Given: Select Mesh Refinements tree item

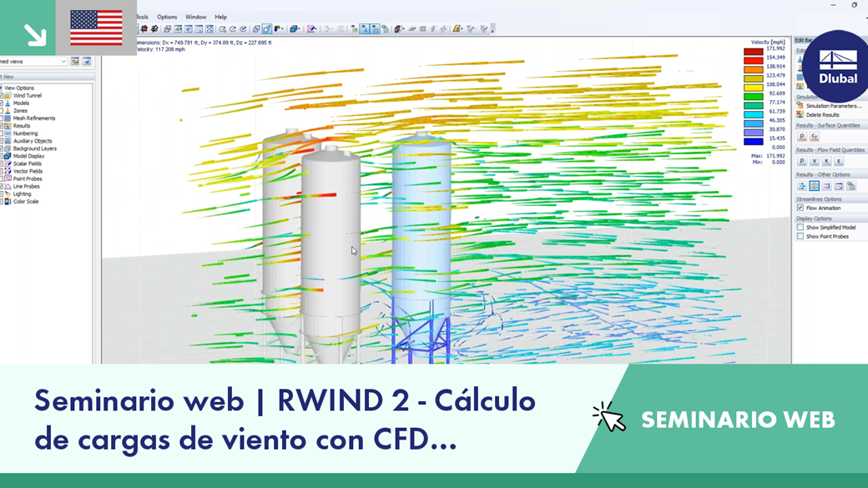Looking at the screenshot, I should pos(34,118).
